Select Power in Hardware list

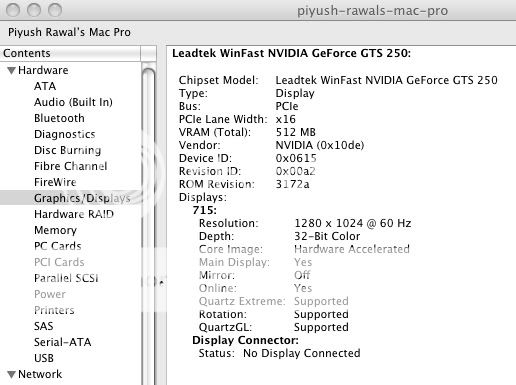(50, 294)
